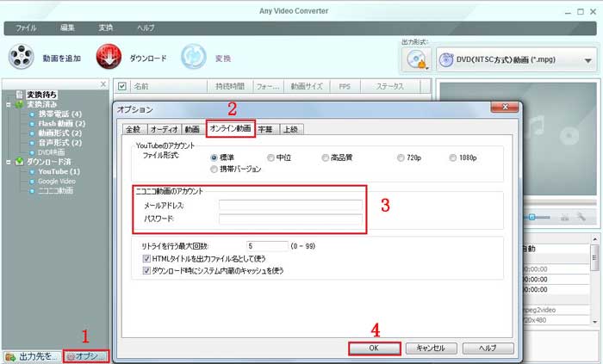Select YouTube (1) in the tree
The width and height of the screenshot is (603, 364).
pyautogui.click(x=59, y=171)
